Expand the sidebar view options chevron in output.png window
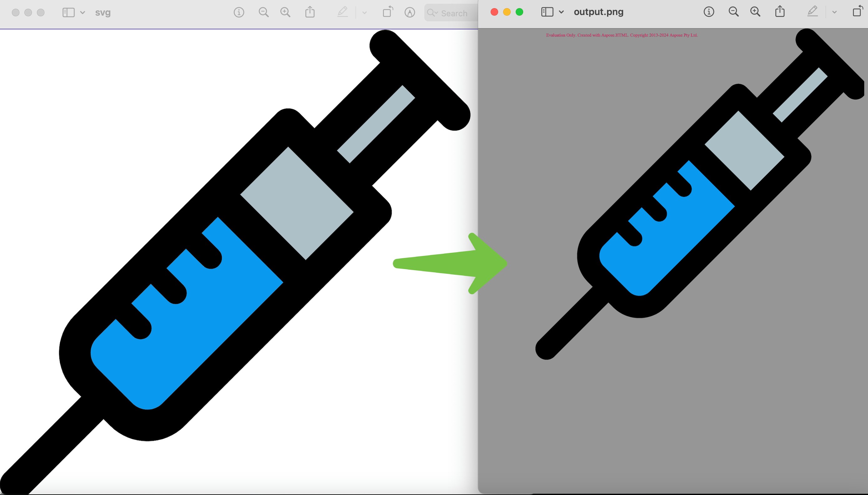 coord(560,12)
